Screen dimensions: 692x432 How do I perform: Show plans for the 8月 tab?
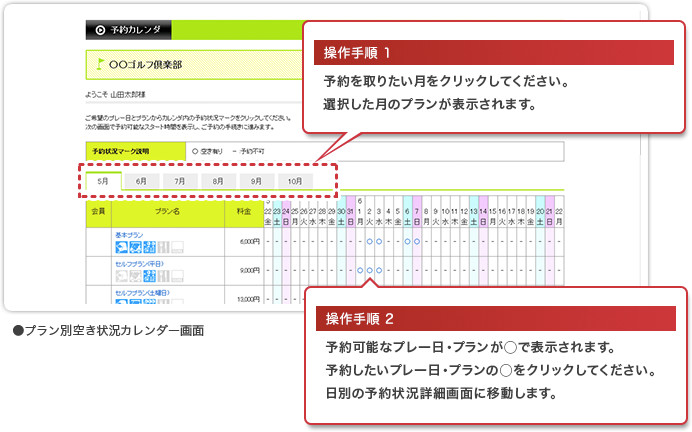[x=218, y=181]
